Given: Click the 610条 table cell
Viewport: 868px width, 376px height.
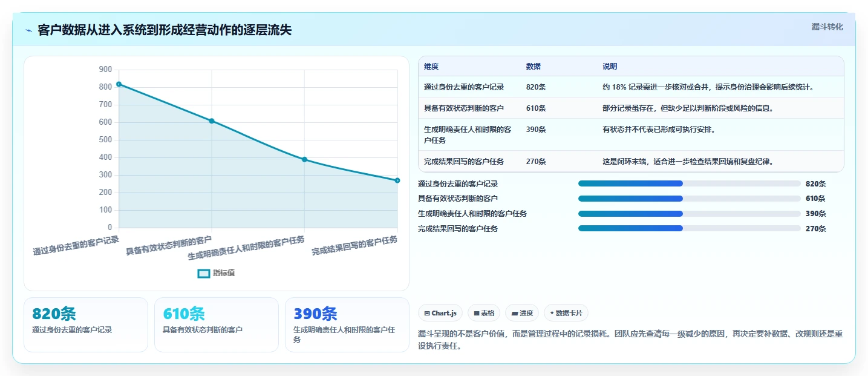Looking at the screenshot, I should [x=536, y=108].
